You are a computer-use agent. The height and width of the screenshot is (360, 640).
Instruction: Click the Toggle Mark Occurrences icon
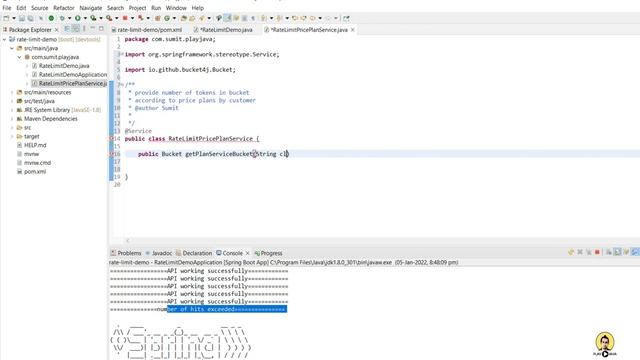227,18
